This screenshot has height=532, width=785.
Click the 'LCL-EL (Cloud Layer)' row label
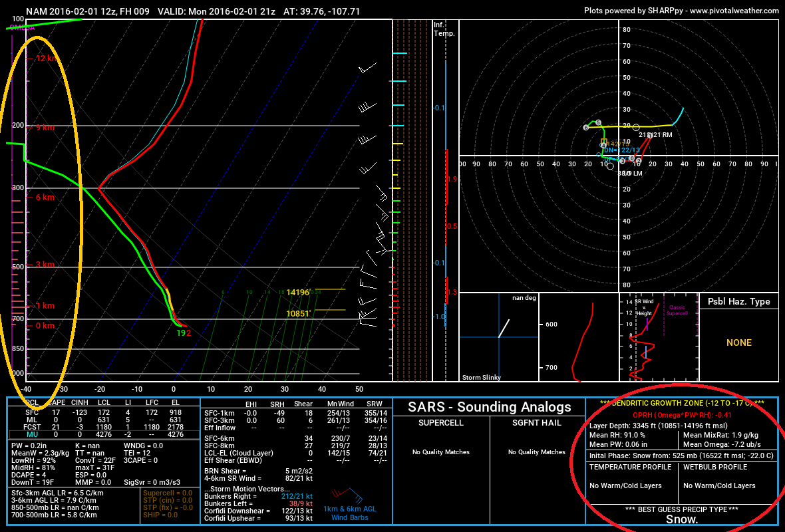click(239, 453)
